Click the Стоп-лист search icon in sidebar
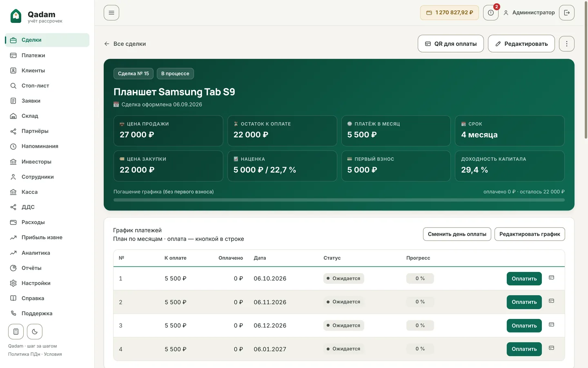The image size is (588, 368). tap(13, 85)
